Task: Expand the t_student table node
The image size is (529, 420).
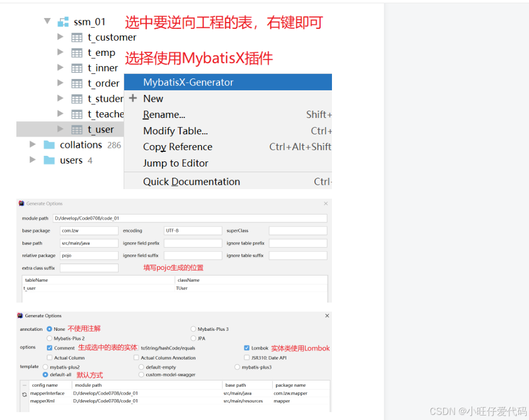Action: (60, 98)
